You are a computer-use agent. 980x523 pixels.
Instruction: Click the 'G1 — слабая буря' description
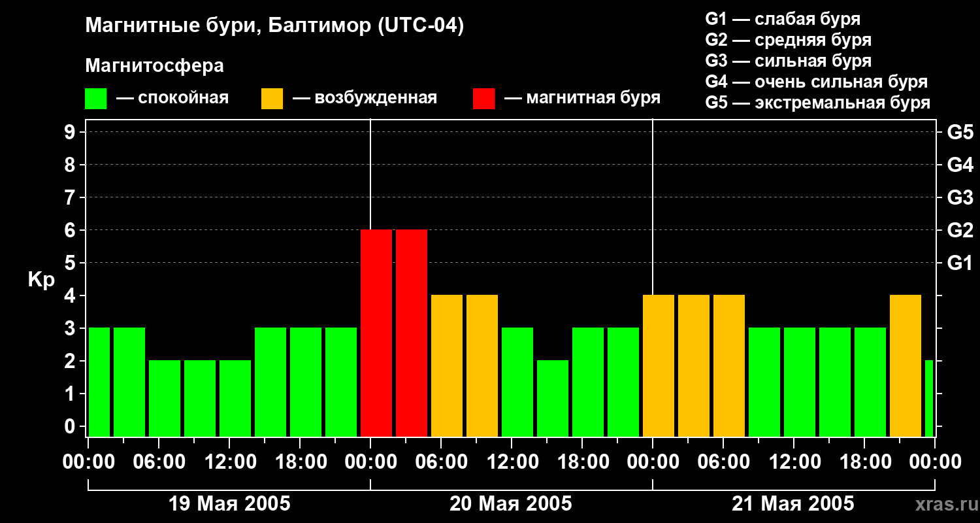783,19
